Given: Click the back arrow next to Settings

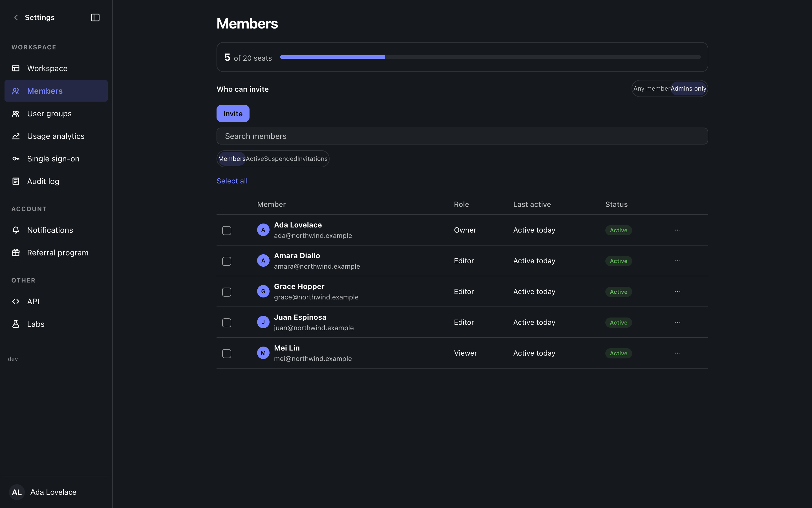Looking at the screenshot, I should tap(16, 17).
